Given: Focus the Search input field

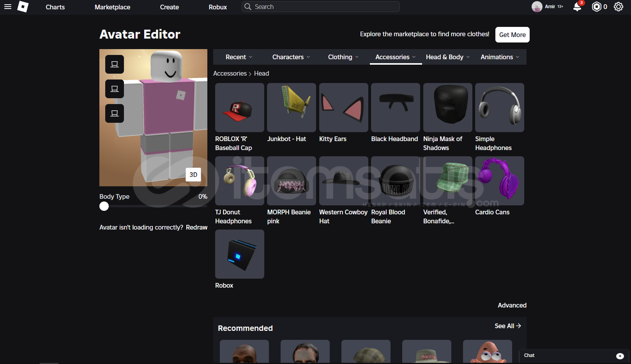Looking at the screenshot, I should pyautogui.click(x=321, y=7).
